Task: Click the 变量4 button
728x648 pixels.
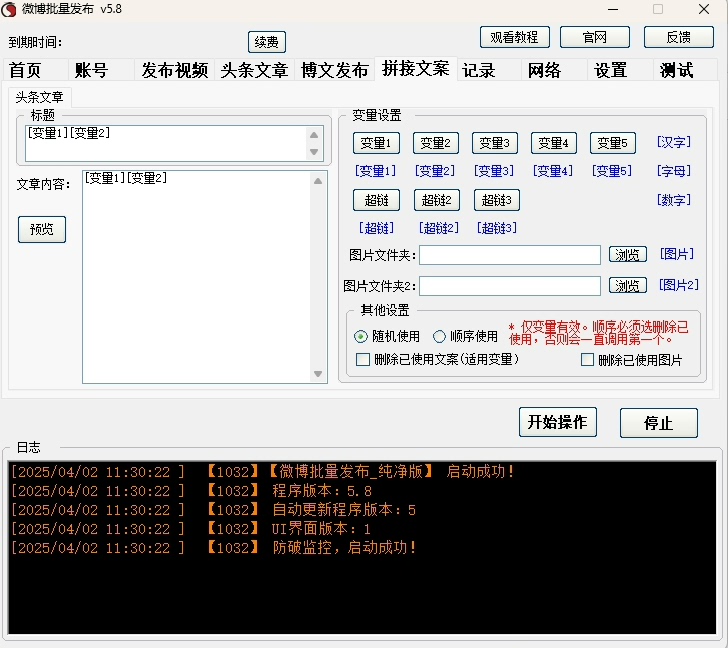Action: tap(554, 143)
